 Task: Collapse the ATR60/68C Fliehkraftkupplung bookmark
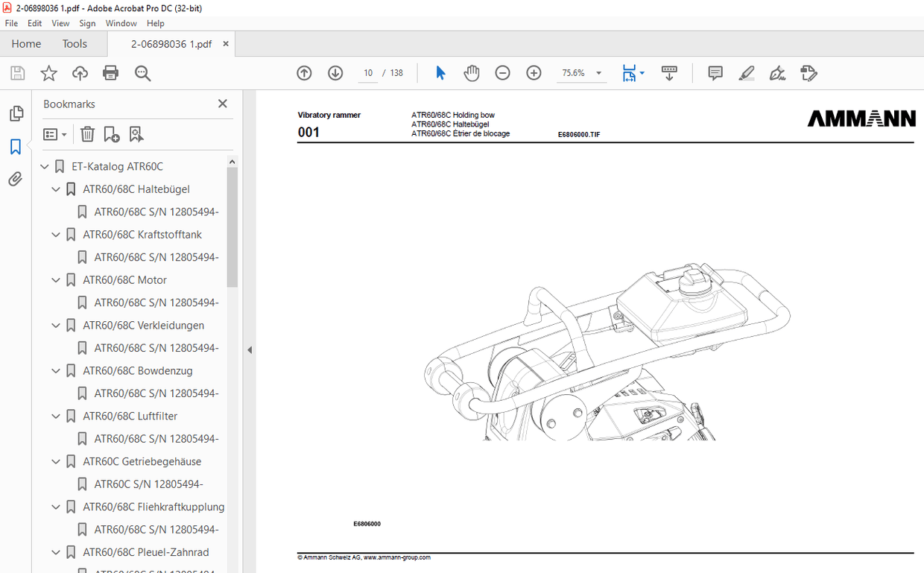[x=56, y=507]
